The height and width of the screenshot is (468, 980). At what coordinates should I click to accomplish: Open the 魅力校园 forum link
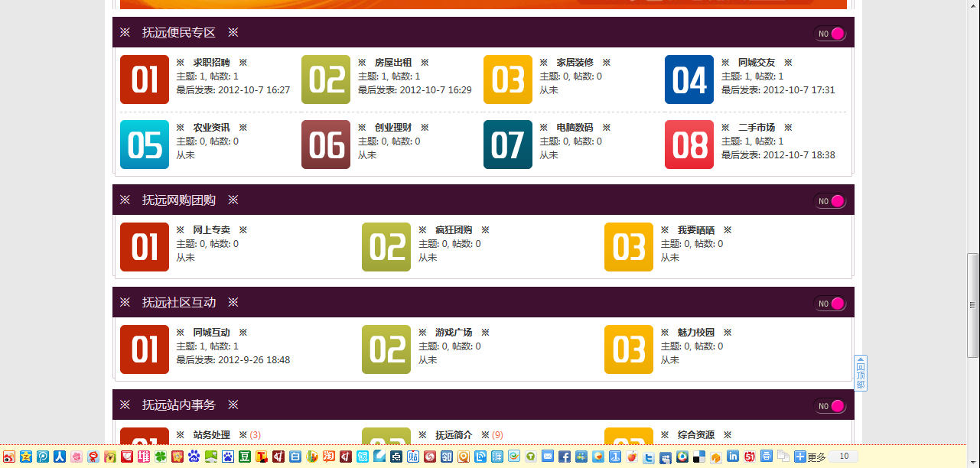(x=696, y=333)
